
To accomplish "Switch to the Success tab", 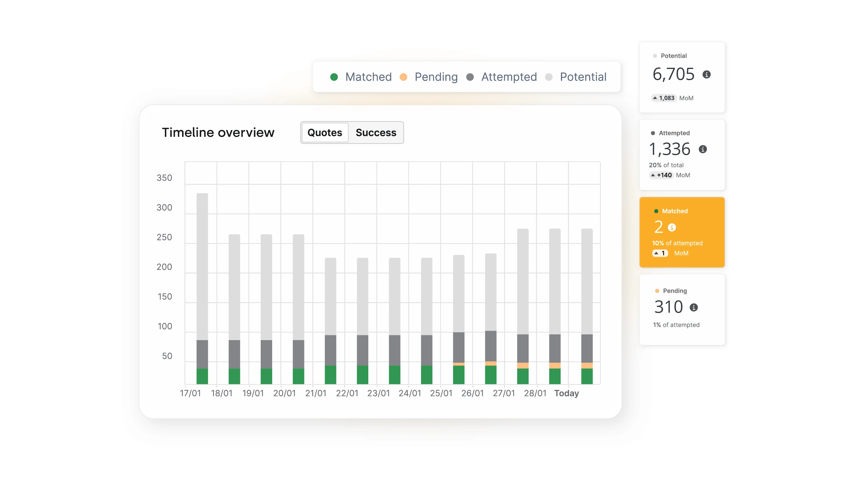I will click(x=376, y=133).
